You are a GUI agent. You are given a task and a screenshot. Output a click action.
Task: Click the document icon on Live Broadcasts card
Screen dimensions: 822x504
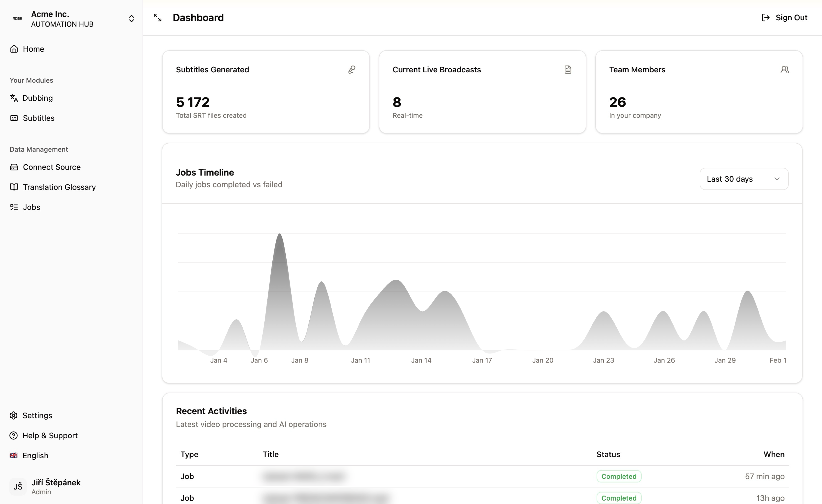point(568,69)
